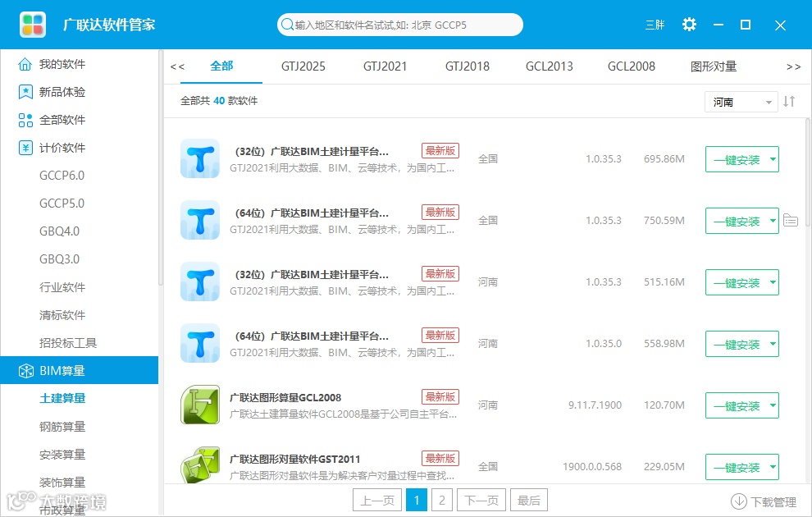Select 招投标工具 in sidebar
This screenshot has width=812, height=517.
click(68, 343)
